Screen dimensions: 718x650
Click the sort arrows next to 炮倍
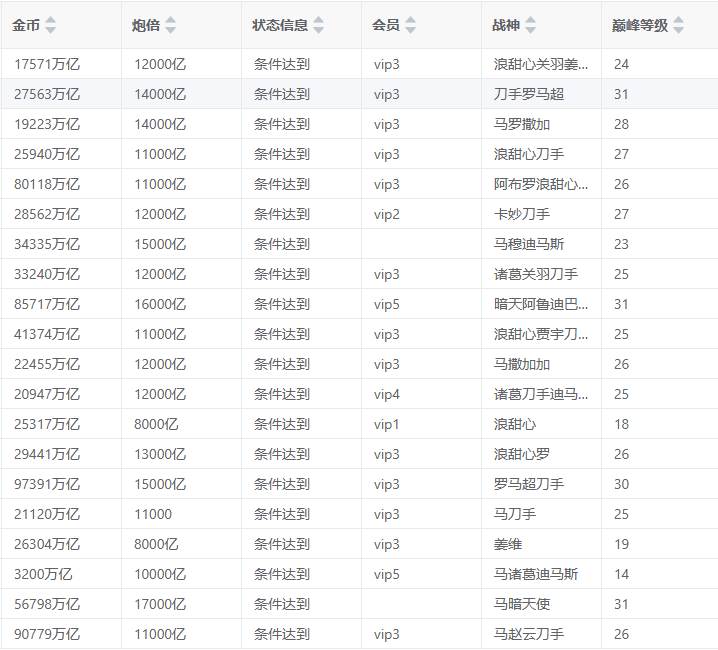pyautogui.click(x=170, y=25)
